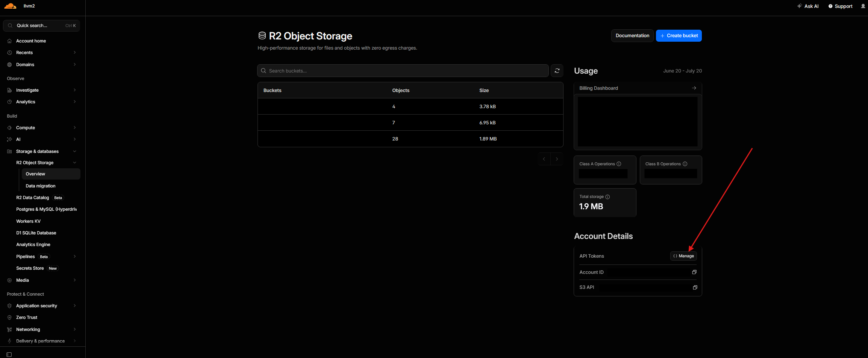The width and height of the screenshot is (868, 358).
Task: Expand the Domains chevron
Action: pyautogui.click(x=75, y=65)
